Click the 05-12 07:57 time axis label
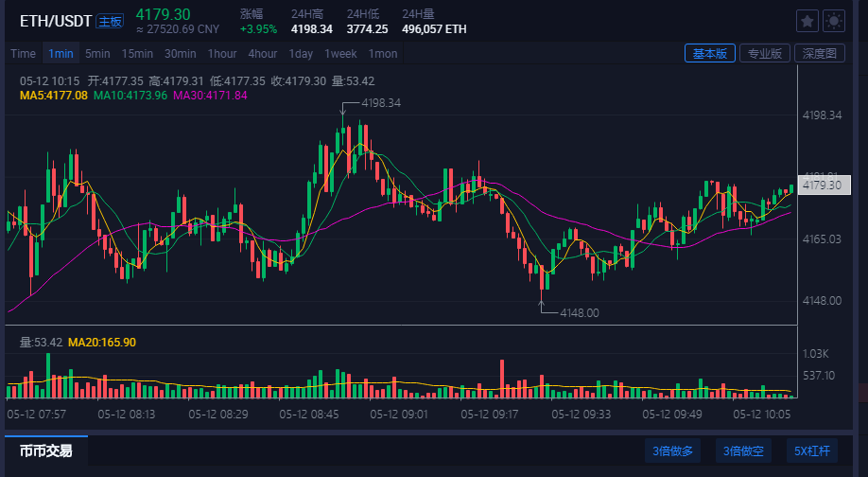This screenshot has height=477, width=868. click(37, 415)
